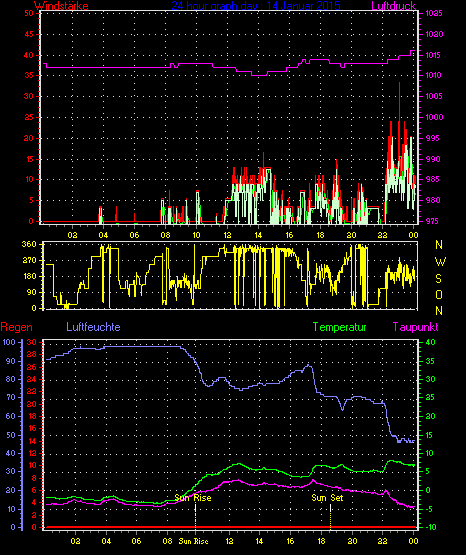Image resolution: width=466 pixels, height=555 pixels.
Task: Click the 1020 value on the pressure axis
Action: (x=434, y=34)
